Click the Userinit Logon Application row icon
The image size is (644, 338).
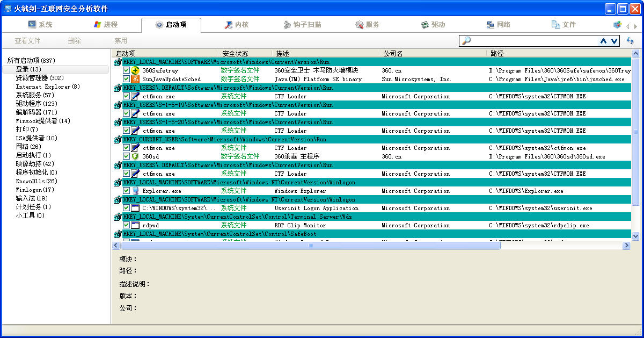135,208
